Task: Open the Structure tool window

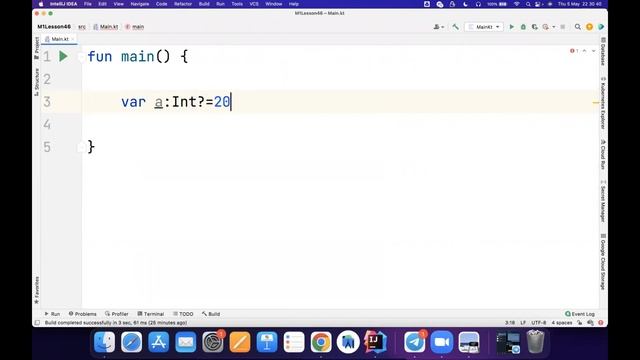Action: [x=37, y=82]
